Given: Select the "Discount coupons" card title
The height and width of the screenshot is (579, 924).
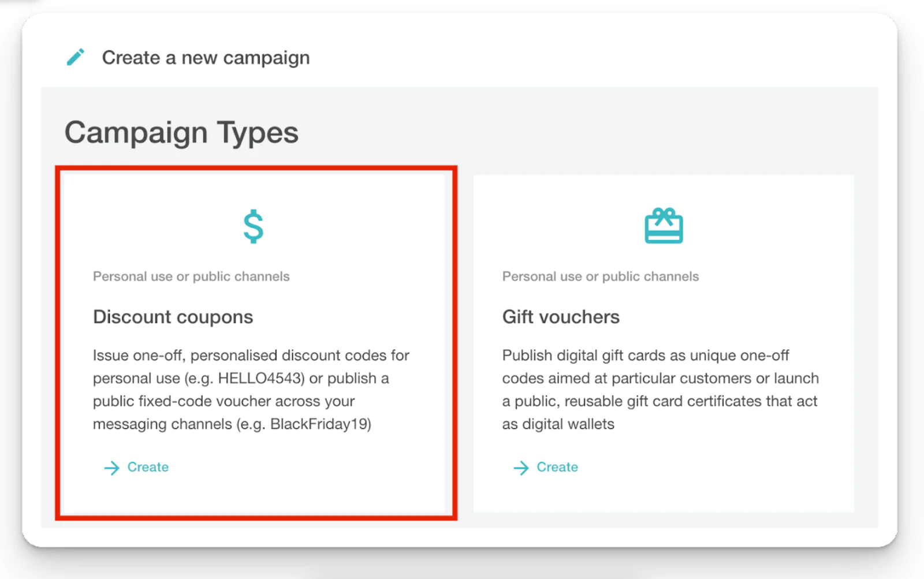Looking at the screenshot, I should tap(173, 317).
